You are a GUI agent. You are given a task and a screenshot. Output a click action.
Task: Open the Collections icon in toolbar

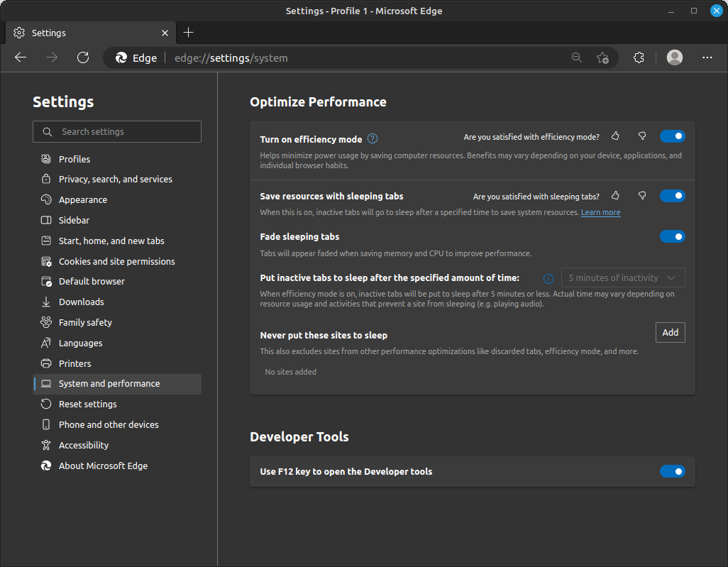pos(638,57)
